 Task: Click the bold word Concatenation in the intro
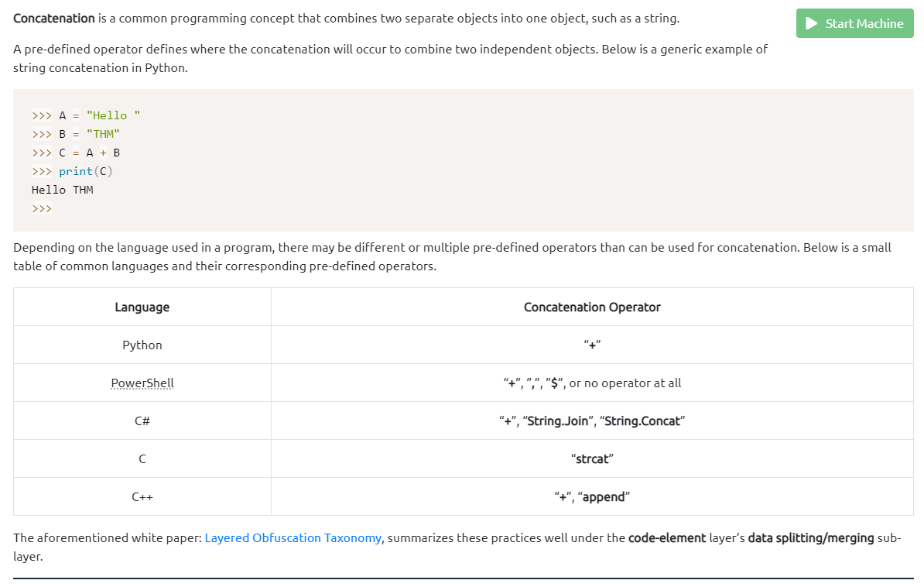point(54,18)
